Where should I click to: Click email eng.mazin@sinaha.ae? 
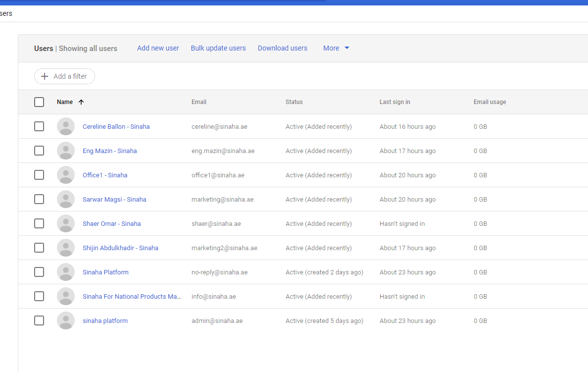(x=223, y=151)
